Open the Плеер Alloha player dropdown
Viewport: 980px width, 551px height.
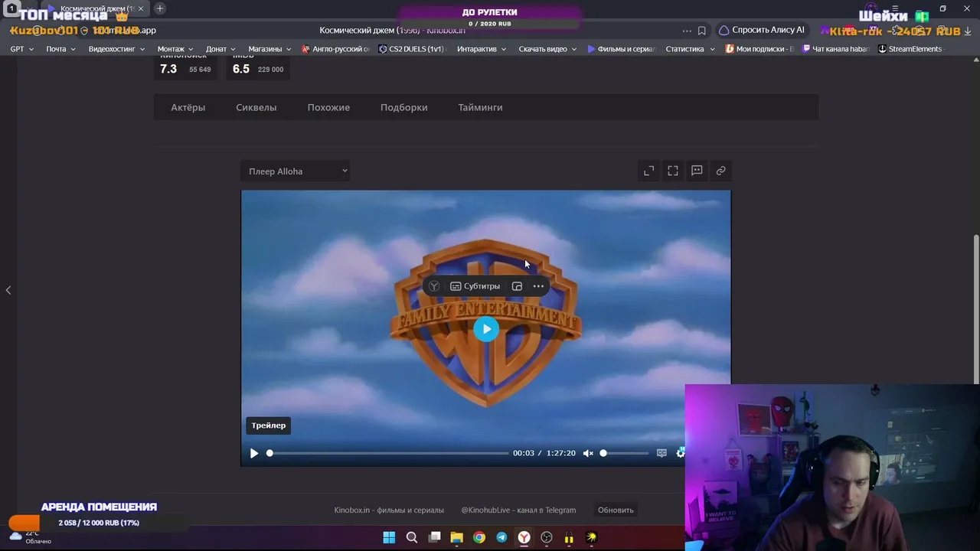tap(296, 171)
